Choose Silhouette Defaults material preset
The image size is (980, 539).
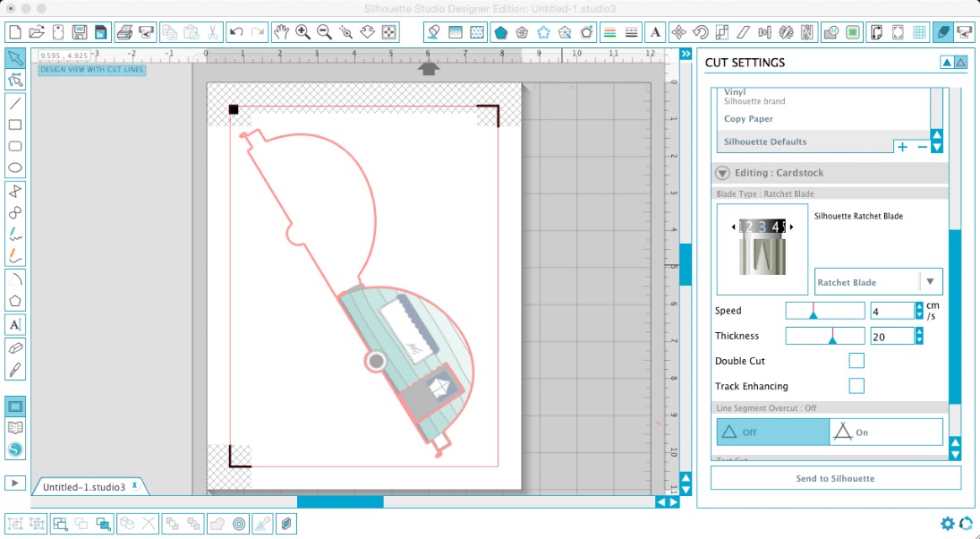tap(763, 141)
